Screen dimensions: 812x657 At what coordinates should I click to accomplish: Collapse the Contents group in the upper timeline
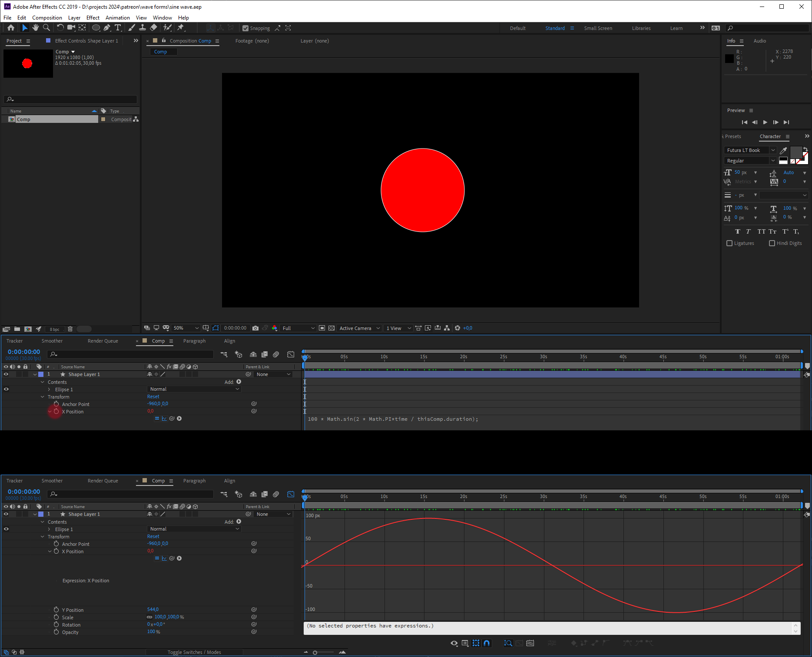click(x=43, y=382)
